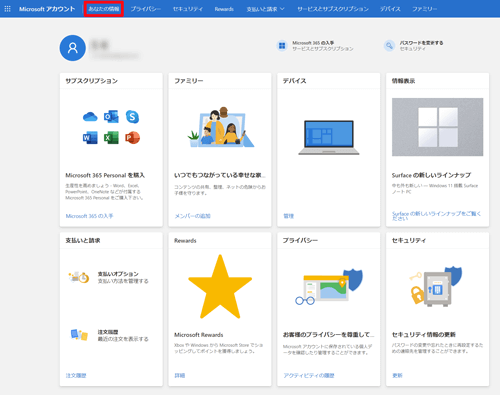Click the laptop device image

pyautogui.click(x=329, y=138)
